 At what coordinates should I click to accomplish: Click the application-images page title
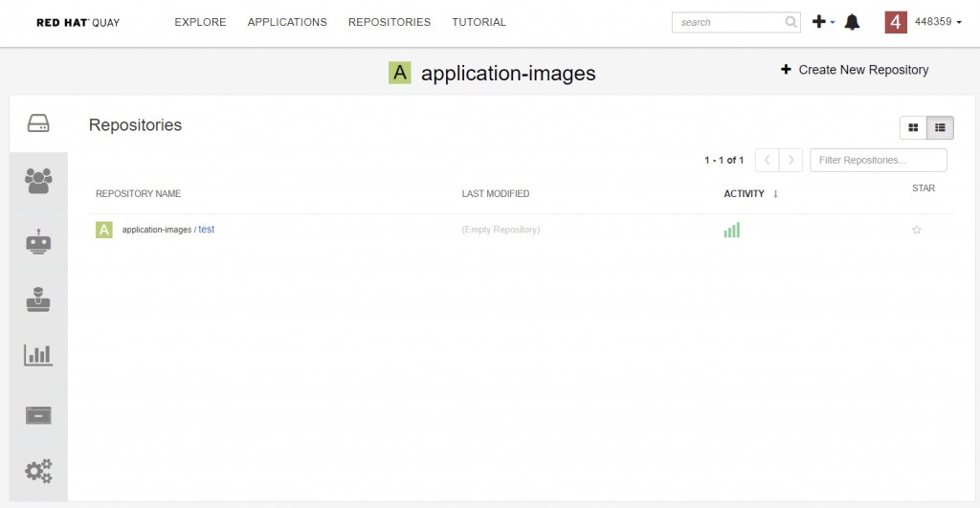(x=508, y=74)
